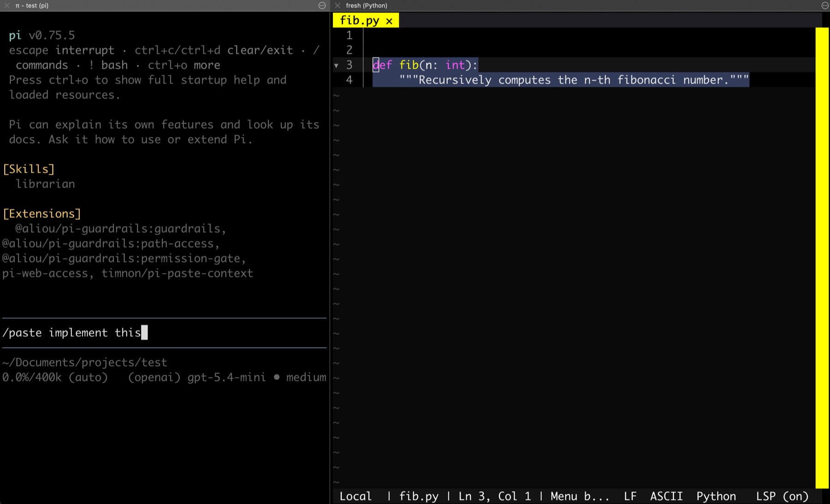This screenshot has height=504, width=830.
Task: Click the 'int' type annotation on line 3
Action: point(455,65)
